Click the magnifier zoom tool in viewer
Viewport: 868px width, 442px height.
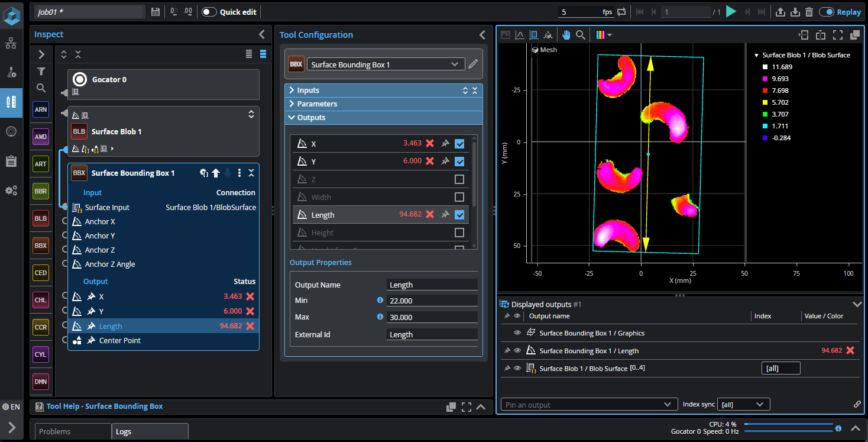[581, 35]
